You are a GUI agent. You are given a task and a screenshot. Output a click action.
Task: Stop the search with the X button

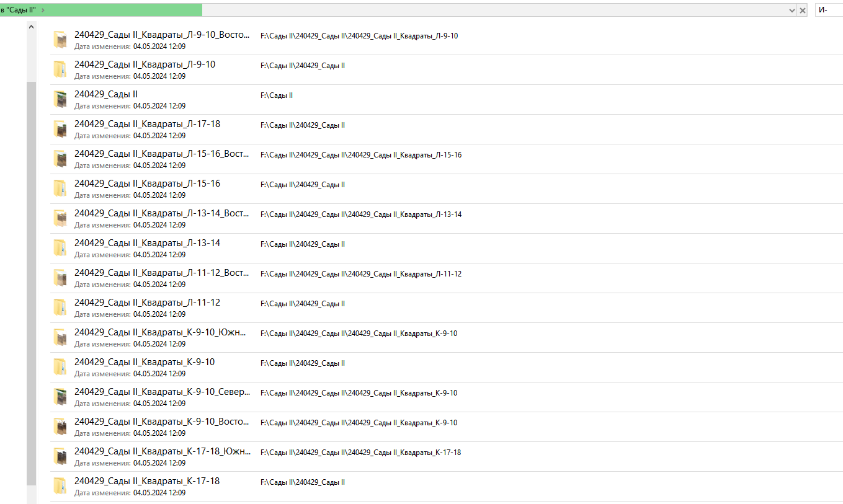coord(803,11)
